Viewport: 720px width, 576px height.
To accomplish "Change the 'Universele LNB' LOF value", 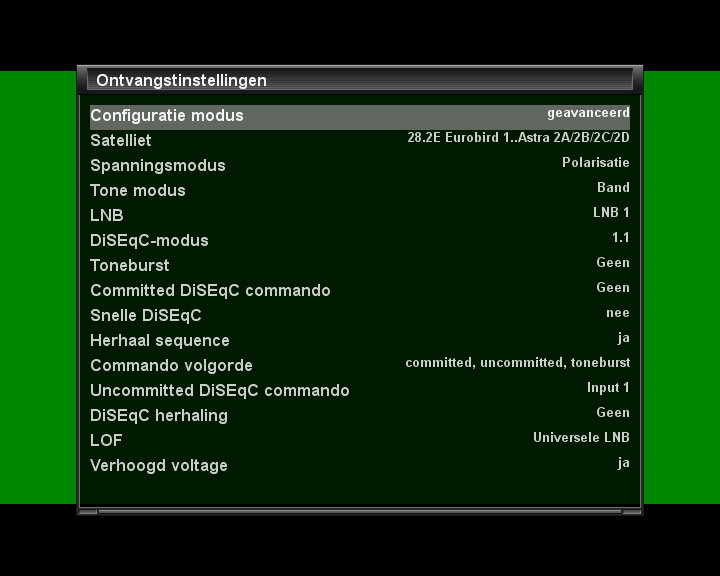I will point(581,438).
